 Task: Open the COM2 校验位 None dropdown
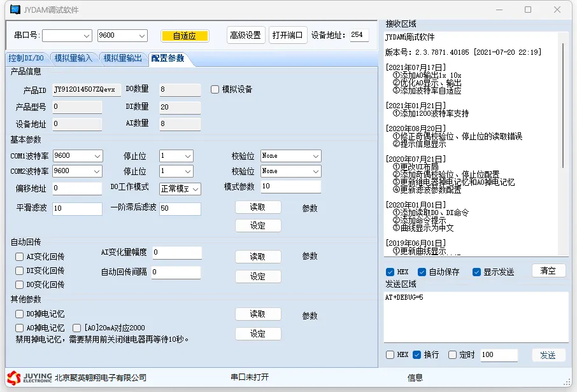[x=290, y=171]
